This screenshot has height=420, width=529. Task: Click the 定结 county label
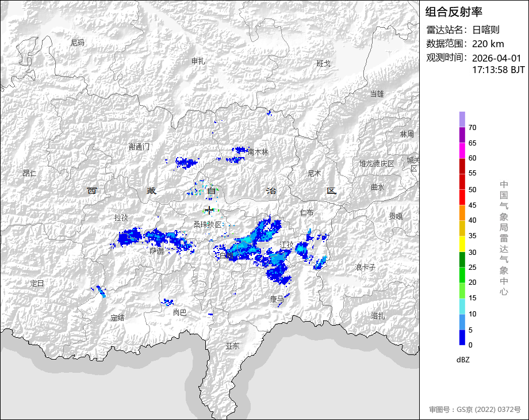117,318
